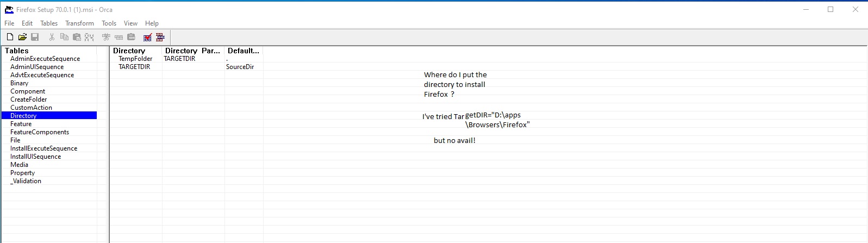Image resolution: width=868 pixels, height=243 pixels.
Task: Close the Orca window
Action: point(855,9)
